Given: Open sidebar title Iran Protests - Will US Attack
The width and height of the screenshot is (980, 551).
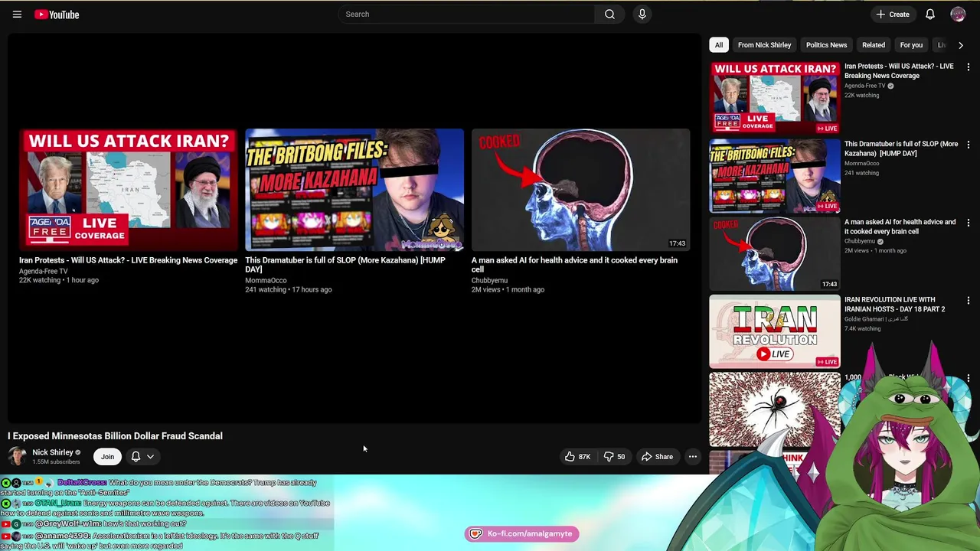Looking at the screenshot, I should click(x=899, y=71).
